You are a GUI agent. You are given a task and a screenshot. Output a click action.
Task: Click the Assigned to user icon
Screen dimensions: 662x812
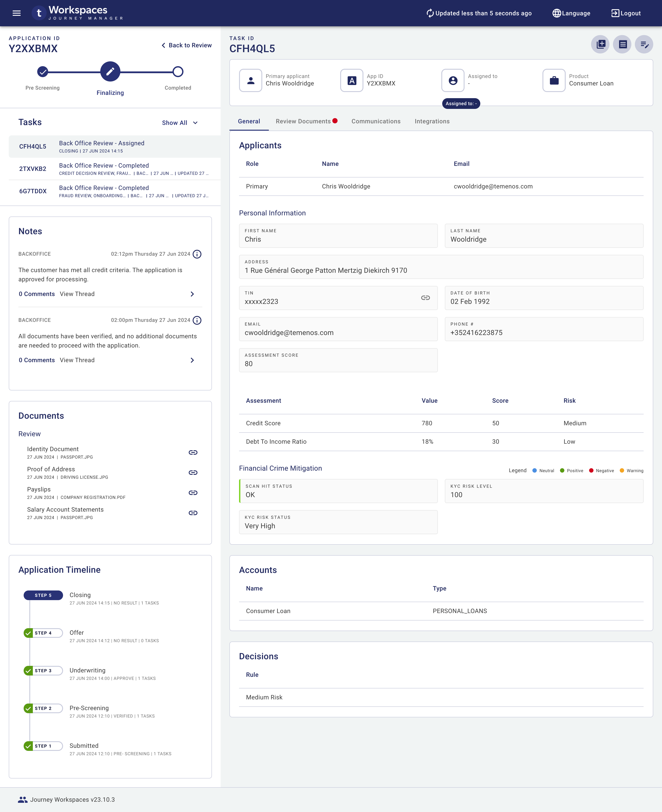(453, 80)
